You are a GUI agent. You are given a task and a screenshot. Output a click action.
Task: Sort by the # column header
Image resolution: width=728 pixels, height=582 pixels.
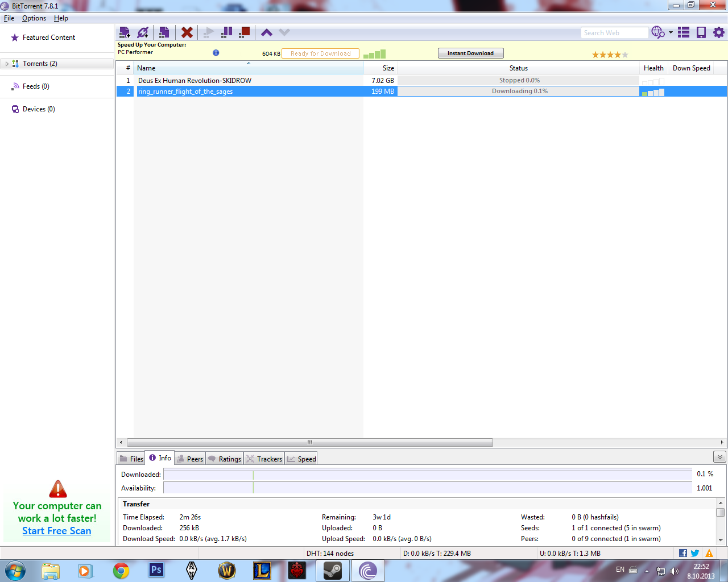click(126, 68)
